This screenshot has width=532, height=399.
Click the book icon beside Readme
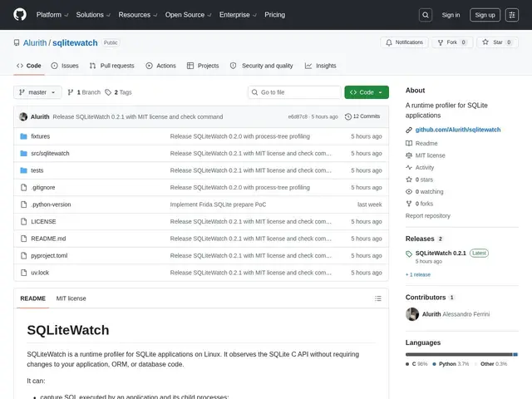click(409, 143)
